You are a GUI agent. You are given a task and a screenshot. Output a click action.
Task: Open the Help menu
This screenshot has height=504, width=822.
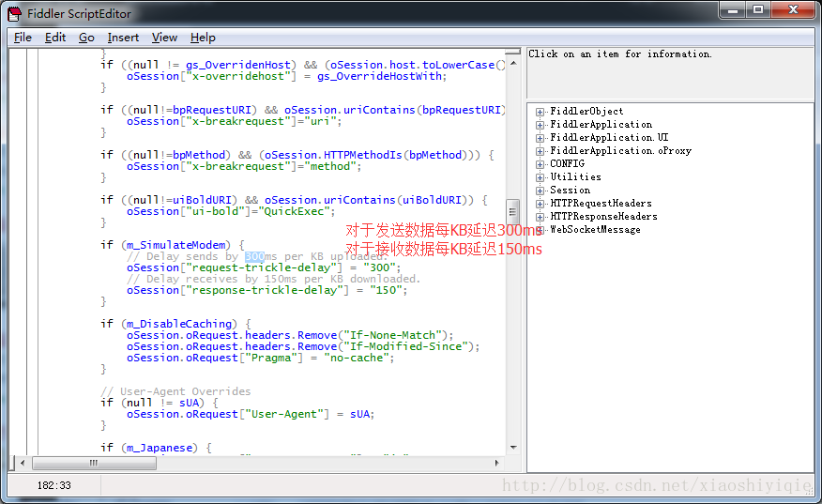tap(203, 38)
